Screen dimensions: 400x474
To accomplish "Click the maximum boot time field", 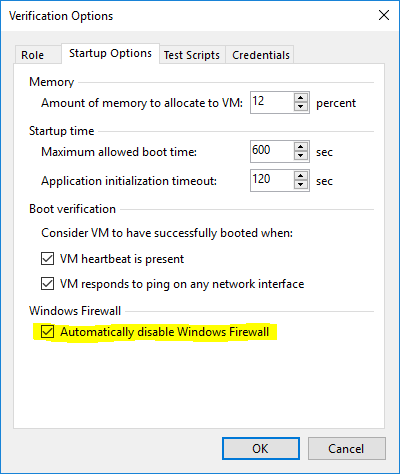I will 272,151.
